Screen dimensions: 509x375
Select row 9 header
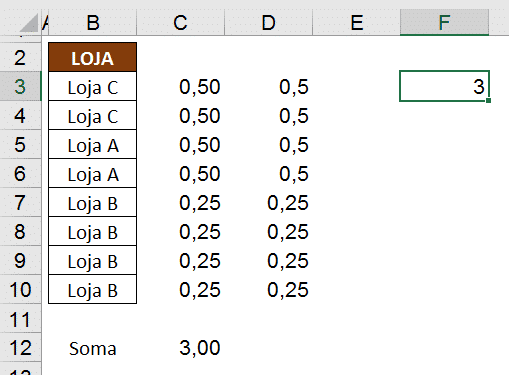pyautogui.click(x=20, y=260)
